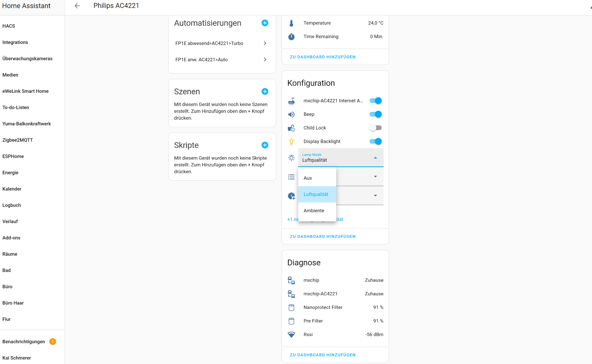Click the Display Backlight lightbulb icon

pyautogui.click(x=291, y=141)
